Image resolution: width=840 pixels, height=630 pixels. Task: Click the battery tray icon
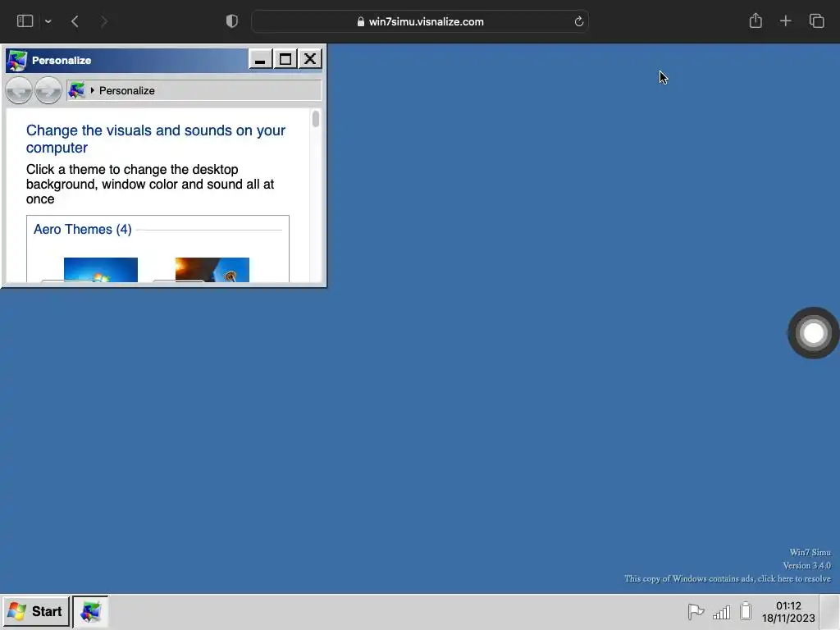(x=745, y=611)
